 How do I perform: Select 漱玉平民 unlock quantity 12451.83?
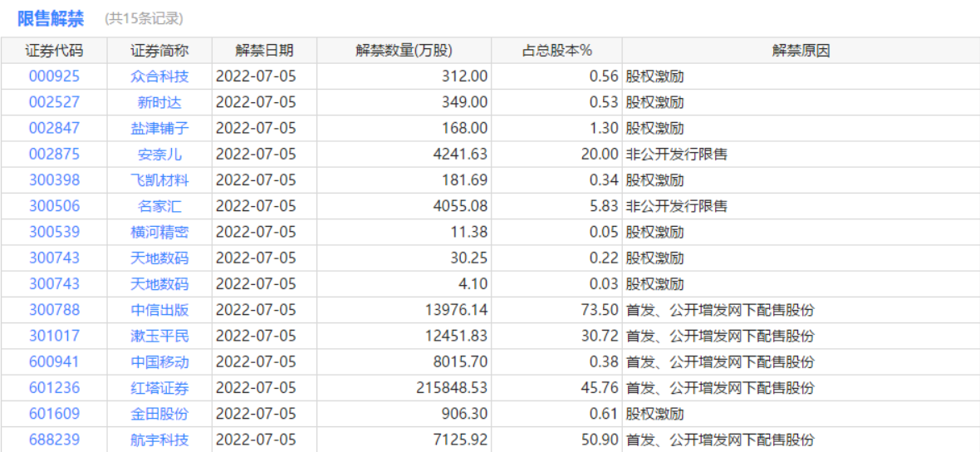click(456, 337)
